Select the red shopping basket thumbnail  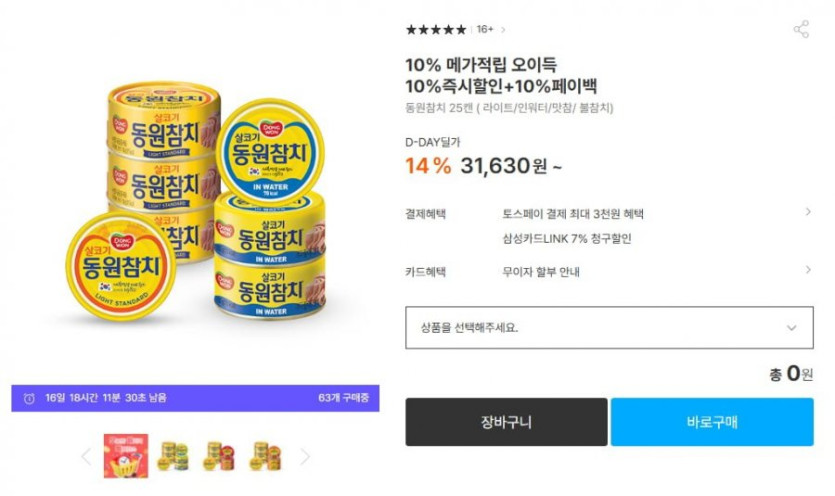click(126, 456)
